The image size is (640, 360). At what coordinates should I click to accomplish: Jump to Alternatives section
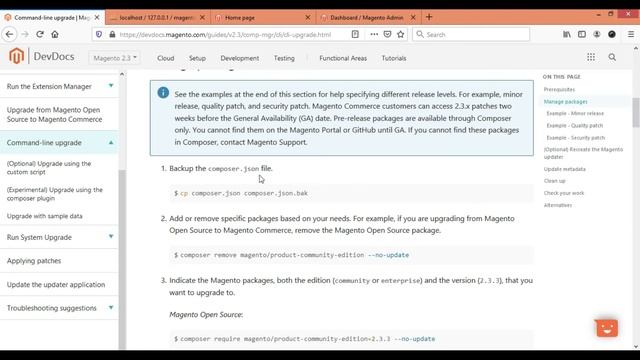coord(558,205)
